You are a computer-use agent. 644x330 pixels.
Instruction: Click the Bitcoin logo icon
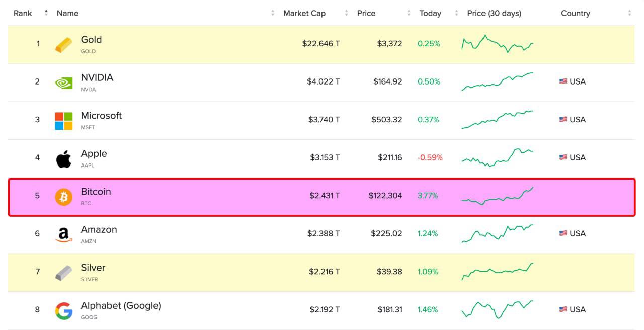64,197
